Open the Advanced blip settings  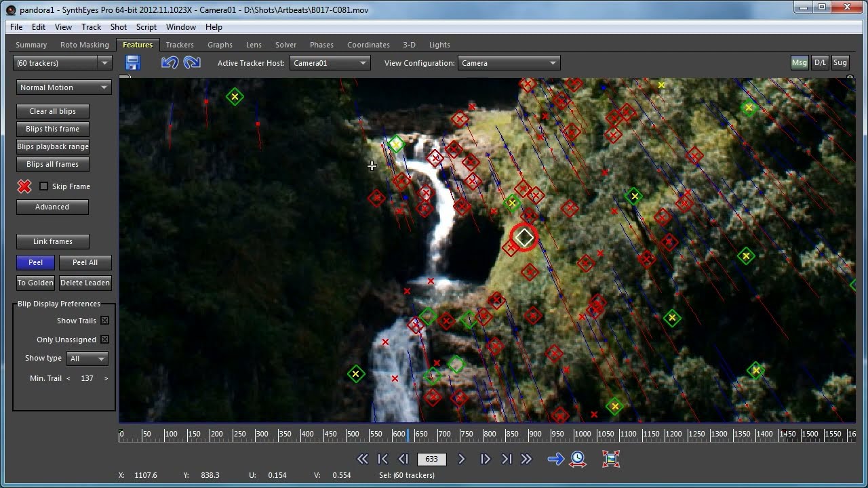click(52, 207)
